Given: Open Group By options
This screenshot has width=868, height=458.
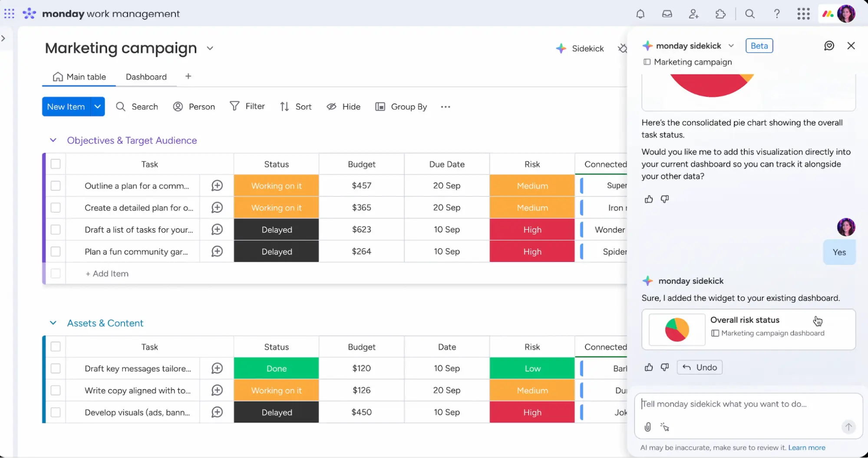Looking at the screenshot, I should [401, 107].
